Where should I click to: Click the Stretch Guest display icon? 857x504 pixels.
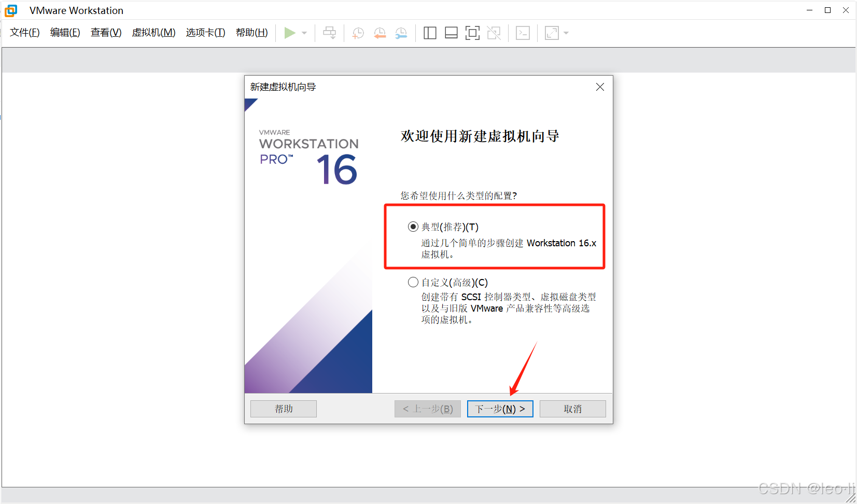552,33
